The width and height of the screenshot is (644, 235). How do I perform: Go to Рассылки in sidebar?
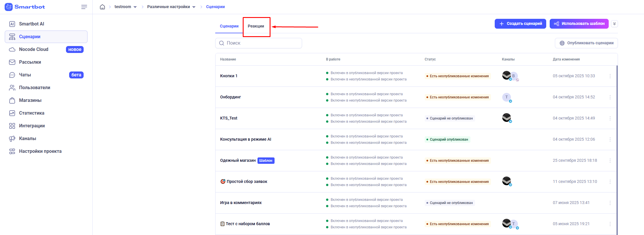30,62
